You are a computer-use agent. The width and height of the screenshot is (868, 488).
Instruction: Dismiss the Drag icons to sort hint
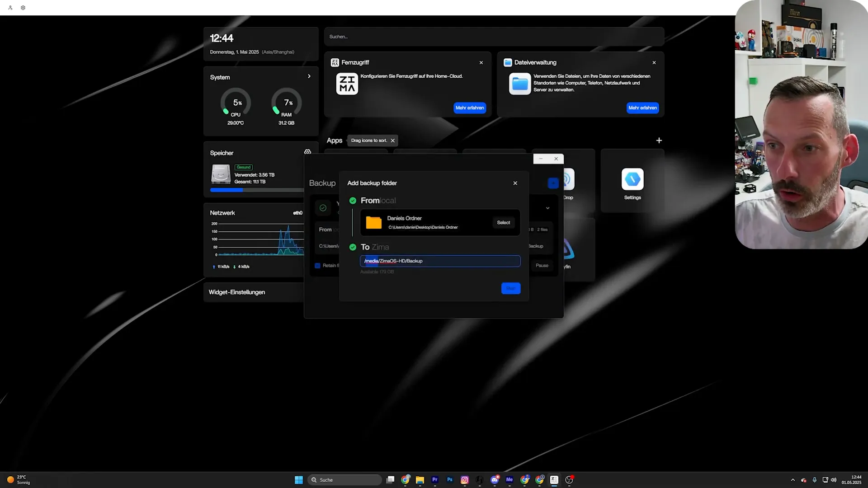coord(392,141)
